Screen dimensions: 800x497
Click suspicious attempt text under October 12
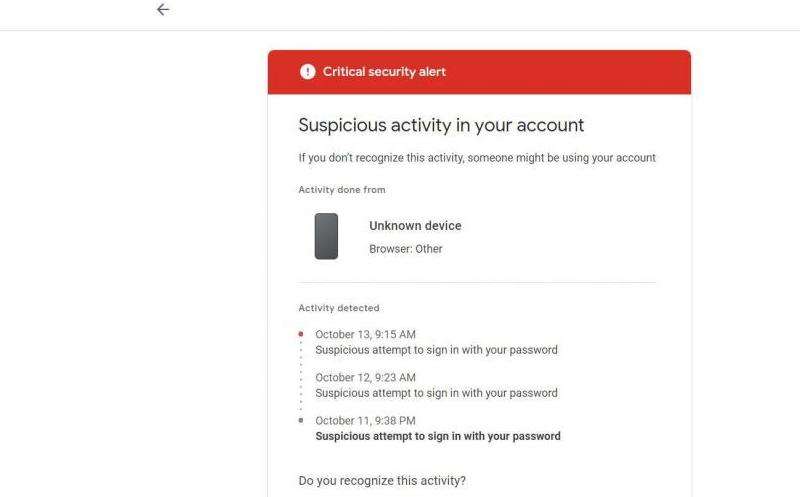tap(436, 393)
